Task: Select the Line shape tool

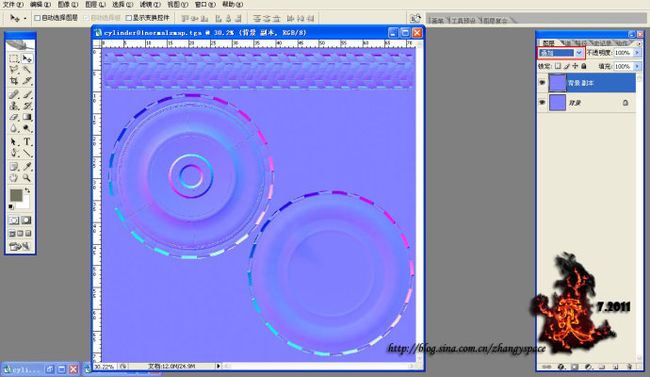Action: tap(27, 153)
